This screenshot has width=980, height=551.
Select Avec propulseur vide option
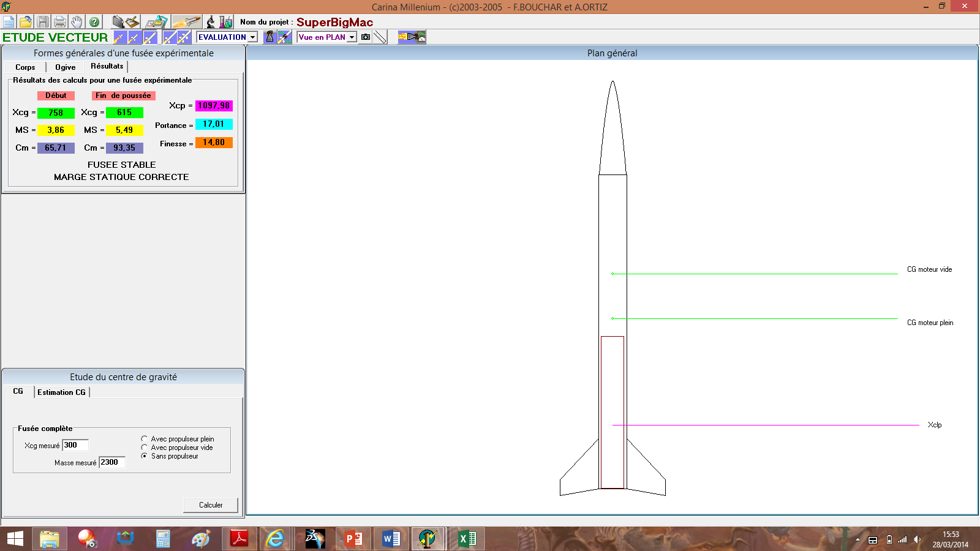177,448
